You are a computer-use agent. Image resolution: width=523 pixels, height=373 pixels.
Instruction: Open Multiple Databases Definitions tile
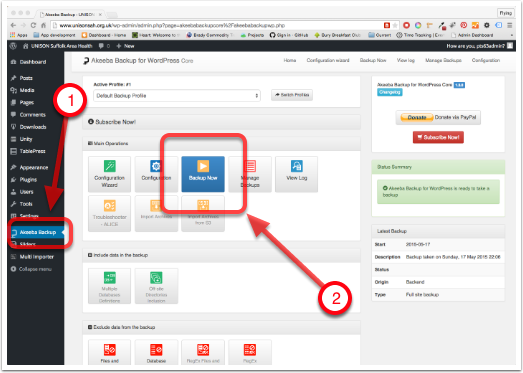[109, 286]
